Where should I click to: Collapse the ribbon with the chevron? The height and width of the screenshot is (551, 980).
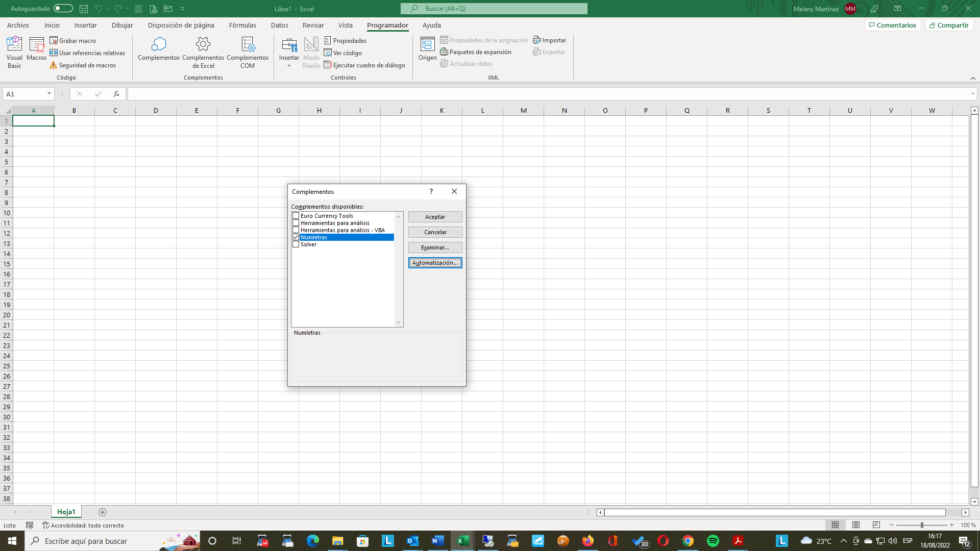(973, 78)
